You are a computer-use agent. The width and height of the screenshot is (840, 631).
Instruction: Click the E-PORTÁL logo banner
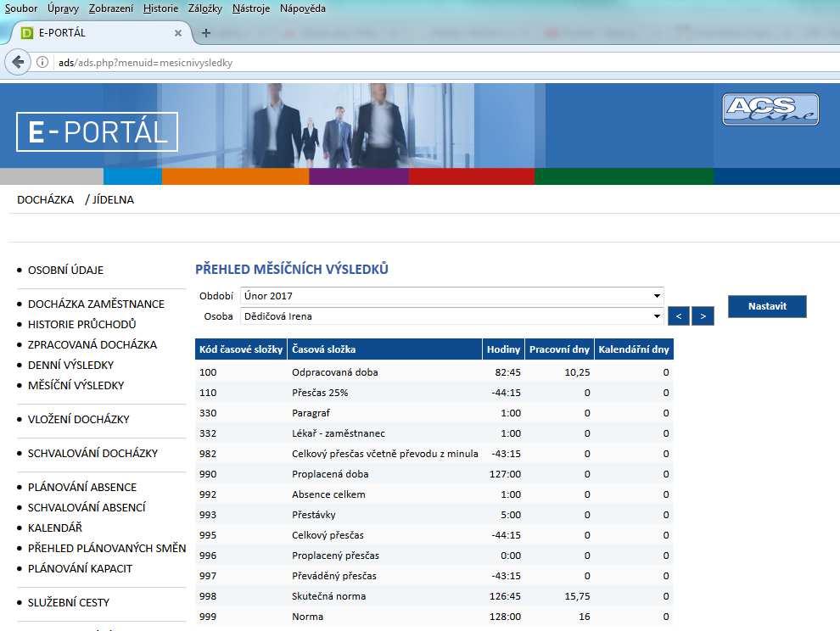97,131
